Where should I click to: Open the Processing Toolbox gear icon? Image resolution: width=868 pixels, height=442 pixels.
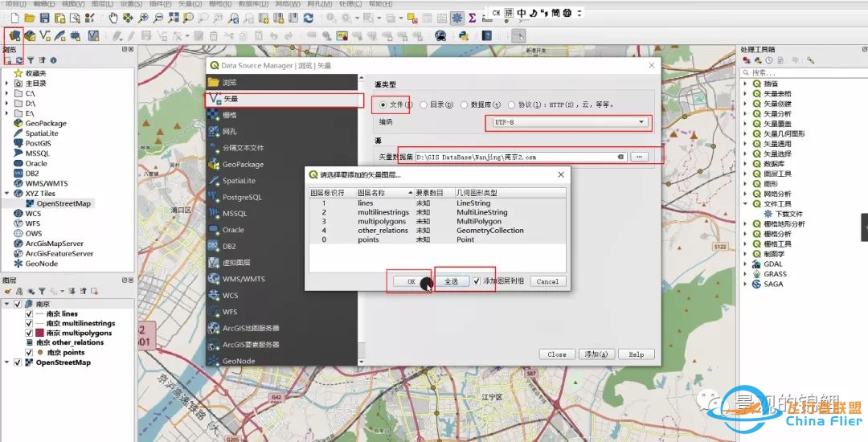457,18
